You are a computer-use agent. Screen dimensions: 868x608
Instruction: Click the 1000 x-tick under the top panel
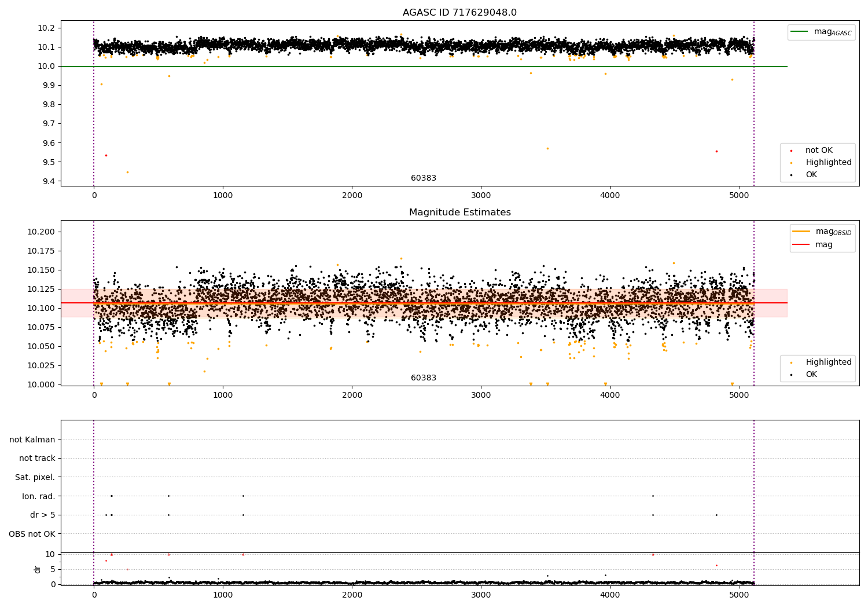click(x=223, y=196)
